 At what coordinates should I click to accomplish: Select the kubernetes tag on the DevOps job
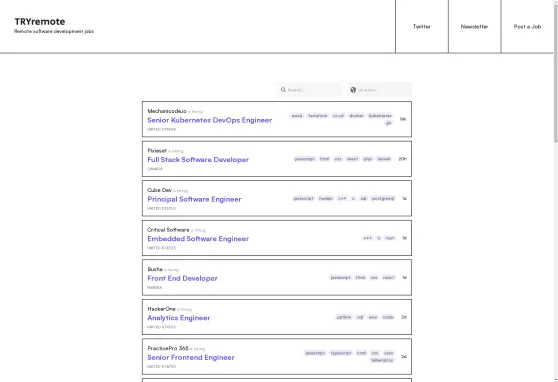[x=380, y=116]
